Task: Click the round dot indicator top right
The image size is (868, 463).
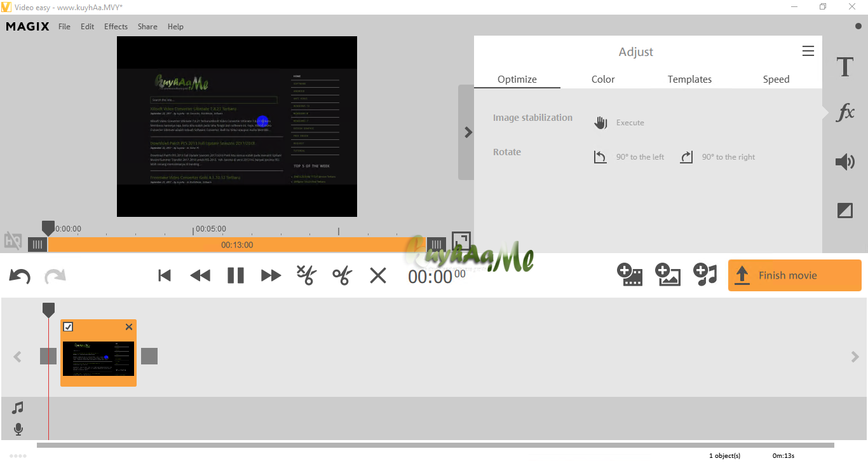Action: (858, 27)
